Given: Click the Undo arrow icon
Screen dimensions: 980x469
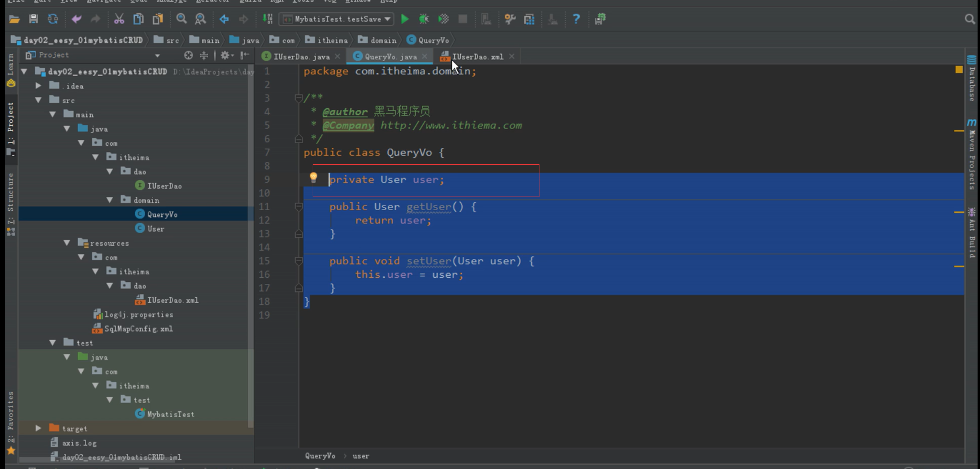Looking at the screenshot, I should (x=76, y=19).
